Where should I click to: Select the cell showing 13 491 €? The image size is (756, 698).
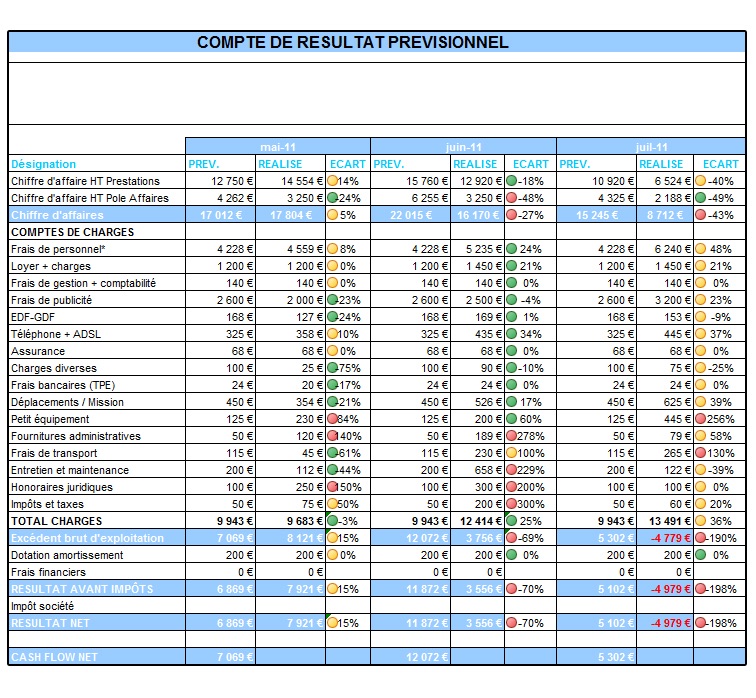(665, 521)
